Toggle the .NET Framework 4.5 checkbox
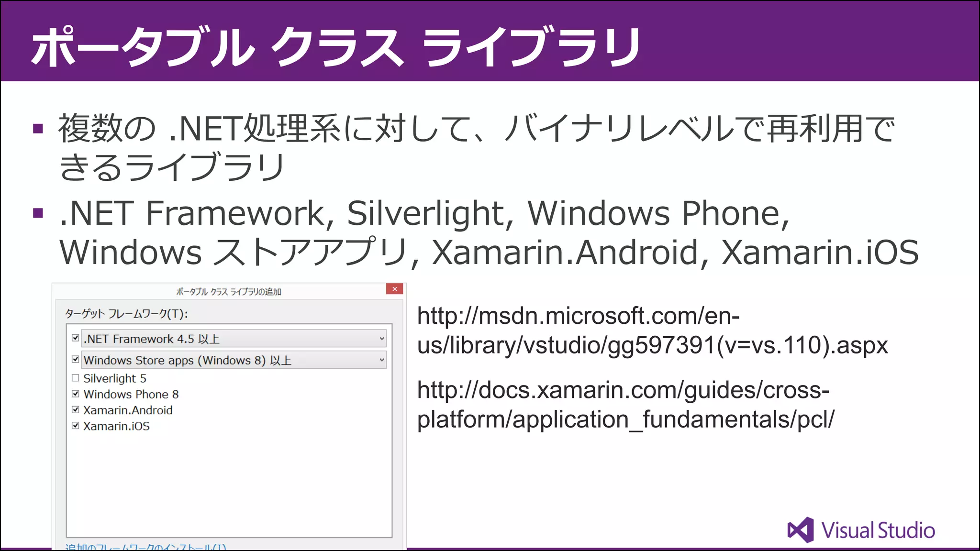 pyautogui.click(x=75, y=338)
